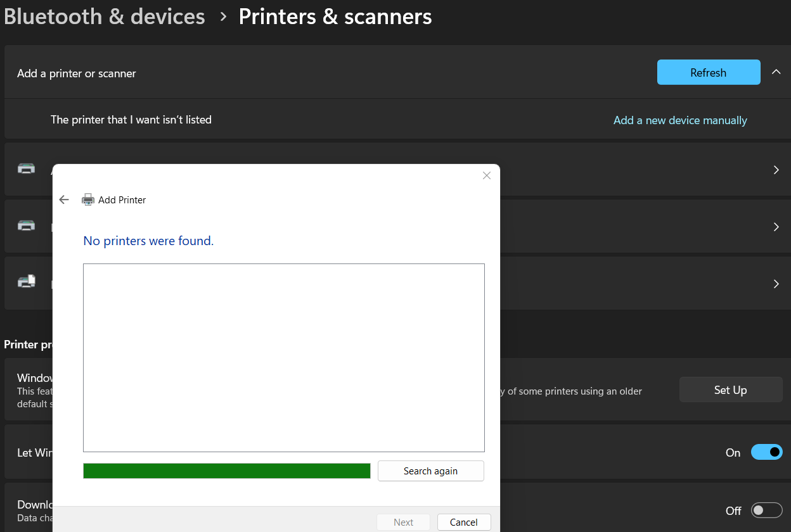Screen dimensions: 791x532
Task: Expand the third printer row chevron
Action: (x=776, y=284)
